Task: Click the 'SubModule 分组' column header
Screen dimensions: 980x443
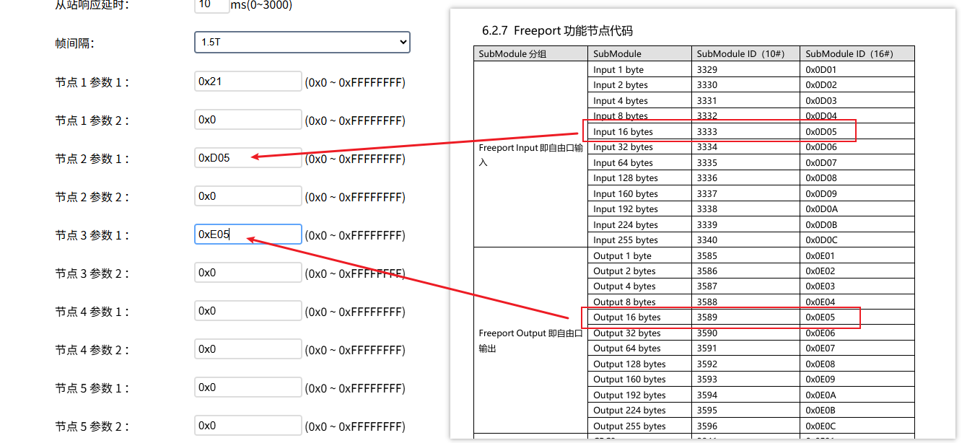Action: [x=512, y=54]
